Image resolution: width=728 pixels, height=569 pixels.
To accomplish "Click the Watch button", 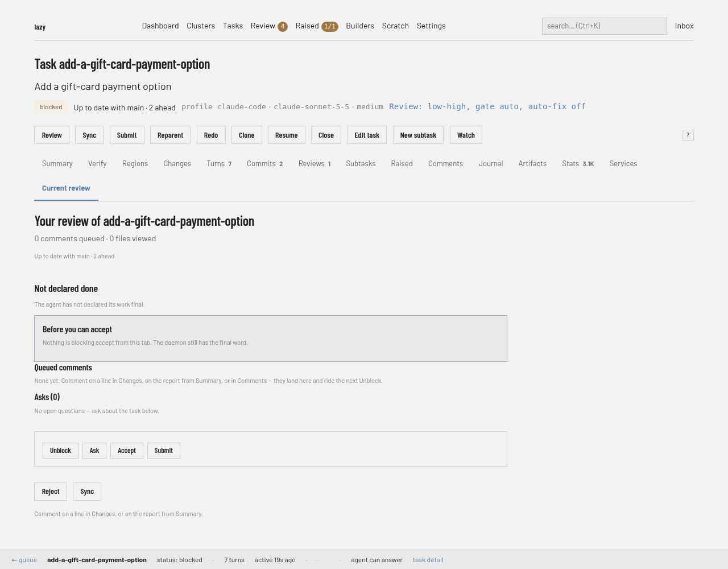I will coord(466,135).
